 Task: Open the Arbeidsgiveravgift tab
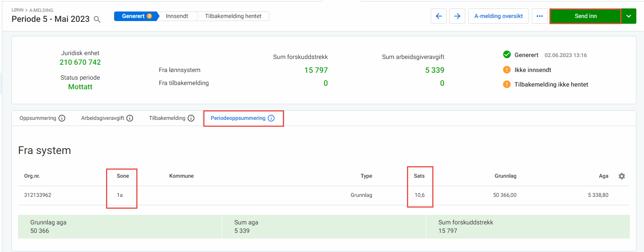[x=103, y=118]
